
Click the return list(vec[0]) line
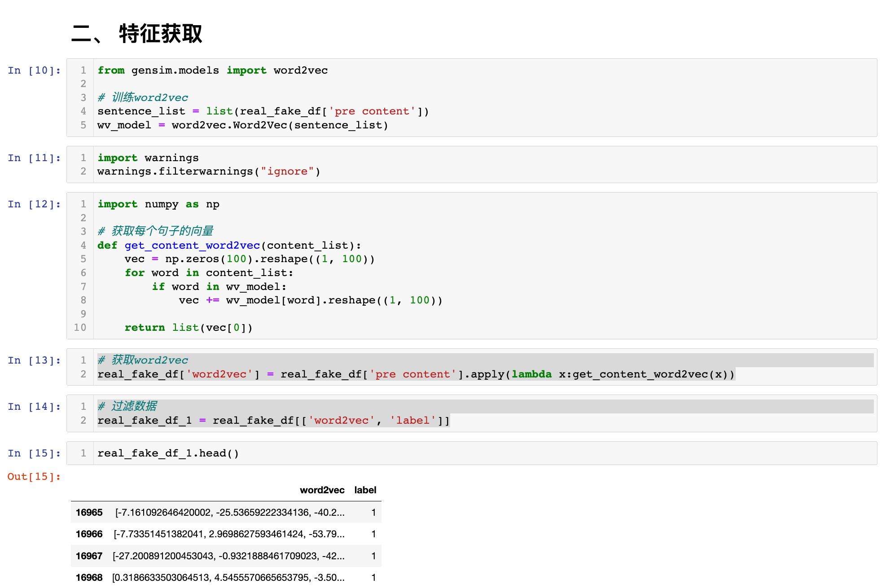click(x=189, y=328)
